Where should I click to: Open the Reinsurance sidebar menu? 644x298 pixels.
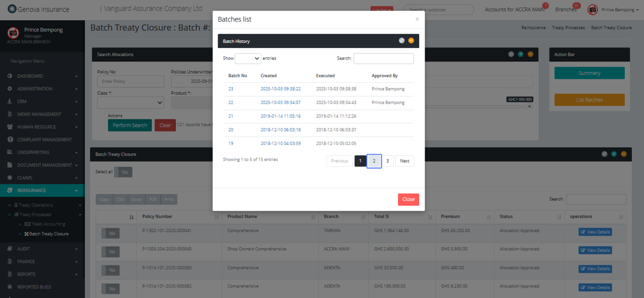(42, 190)
